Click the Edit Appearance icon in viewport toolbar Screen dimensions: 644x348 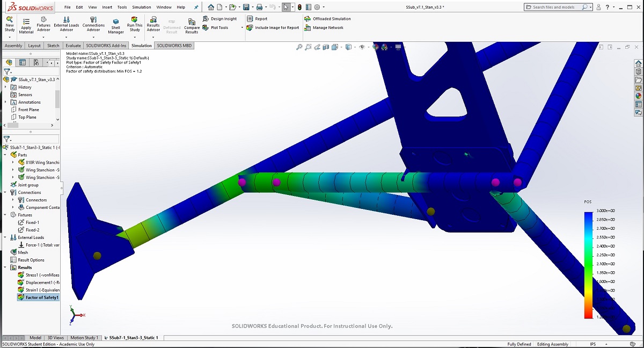(376, 47)
